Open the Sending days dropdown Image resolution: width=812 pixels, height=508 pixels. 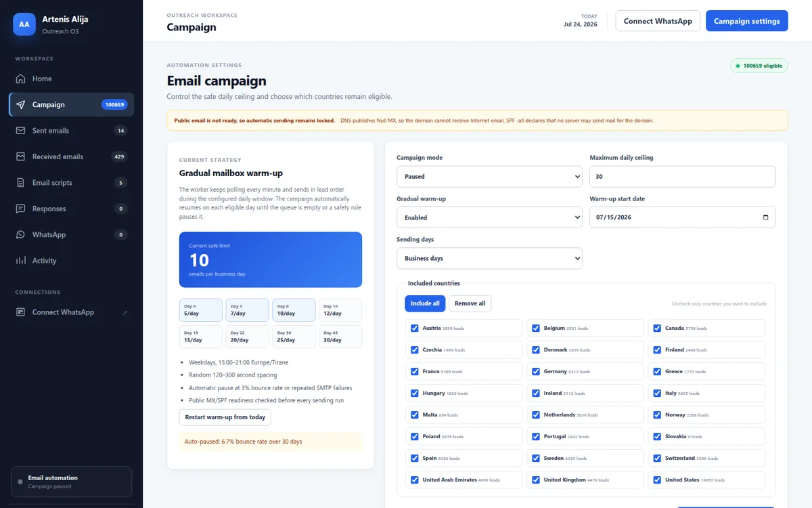point(489,258)
